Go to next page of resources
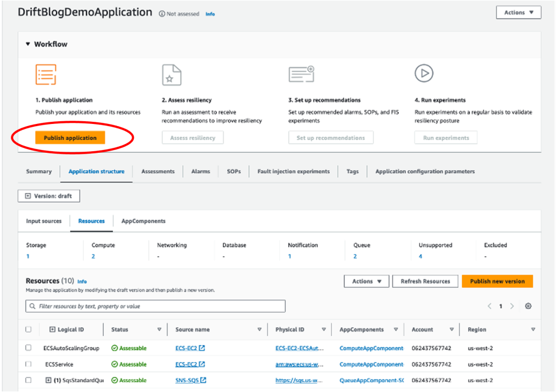This screenshot has height=392, width=557. [512, 306]
